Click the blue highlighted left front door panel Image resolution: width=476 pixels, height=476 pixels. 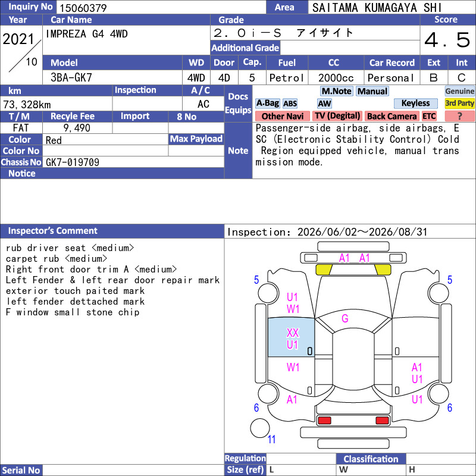(x=291, y=337)
